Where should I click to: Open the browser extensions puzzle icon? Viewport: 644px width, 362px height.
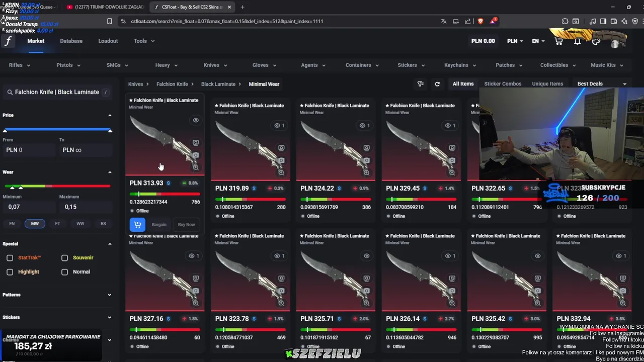pos(565,21)
